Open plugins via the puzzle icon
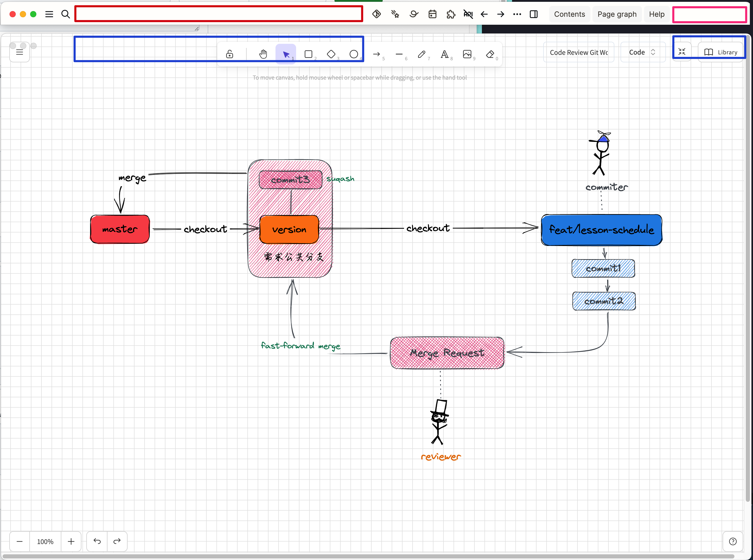This screenshot has height=560, width=753. (x=451, y=14)
